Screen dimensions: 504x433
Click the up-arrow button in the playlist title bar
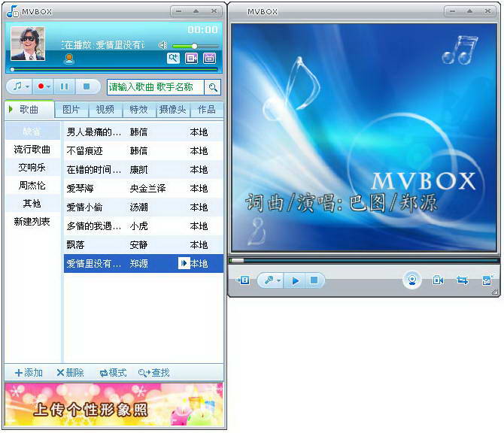(196, 11)
